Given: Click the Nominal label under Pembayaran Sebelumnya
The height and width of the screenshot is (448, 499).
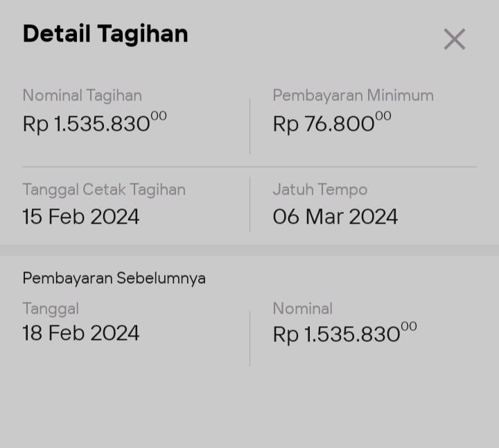Looking at the screenshot, I should [302, 309].
